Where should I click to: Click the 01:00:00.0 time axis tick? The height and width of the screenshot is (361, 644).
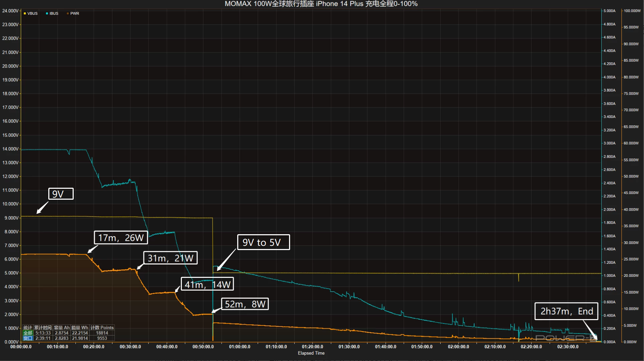tap(240, 347)
